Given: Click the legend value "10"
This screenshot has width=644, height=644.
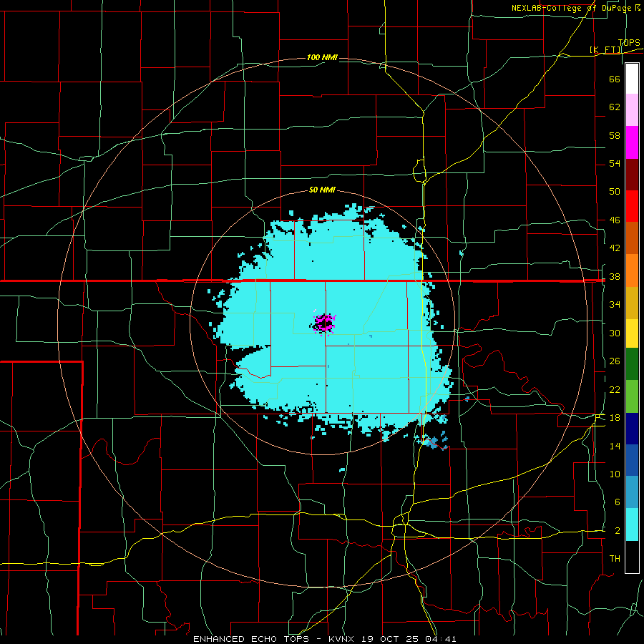Looking at the screenshot, I should [615, 474].
